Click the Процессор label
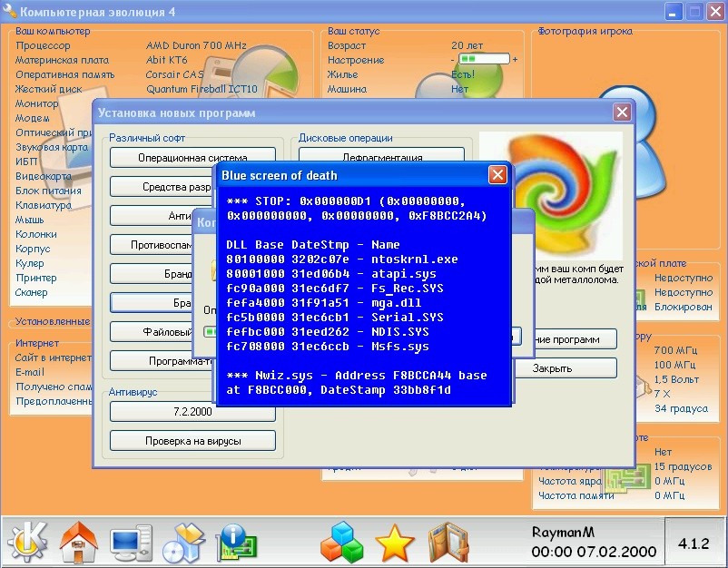The height and width of the screenshot is (568, 728). pos(44,45)
